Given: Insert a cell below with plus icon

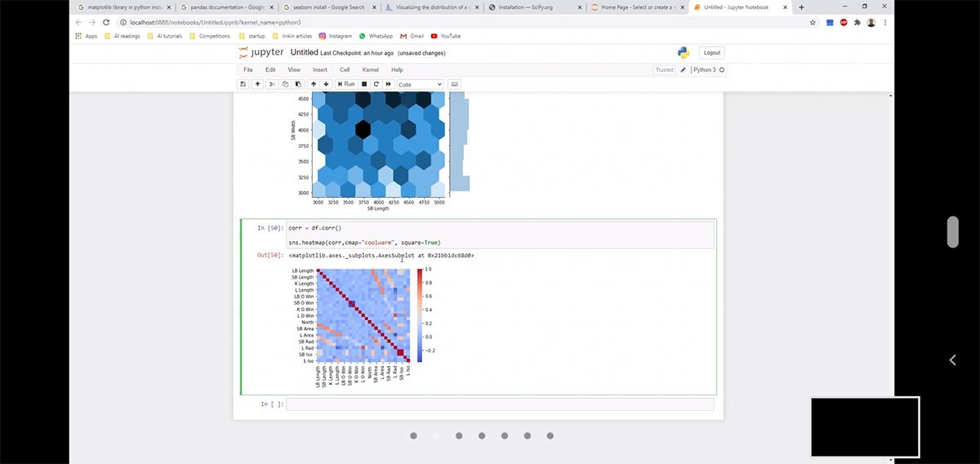Looking at the screenshot, I should 258,84.
